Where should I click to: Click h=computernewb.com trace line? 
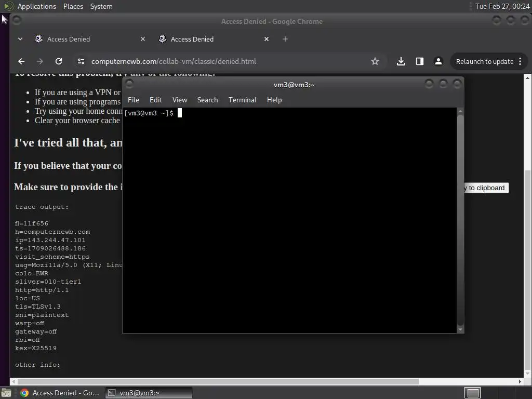52,232
